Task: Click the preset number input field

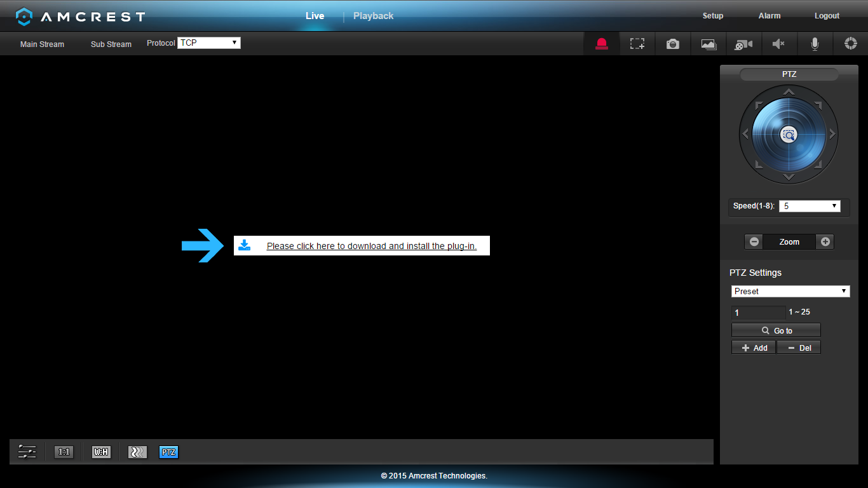Action: click(x=759, y=313)
